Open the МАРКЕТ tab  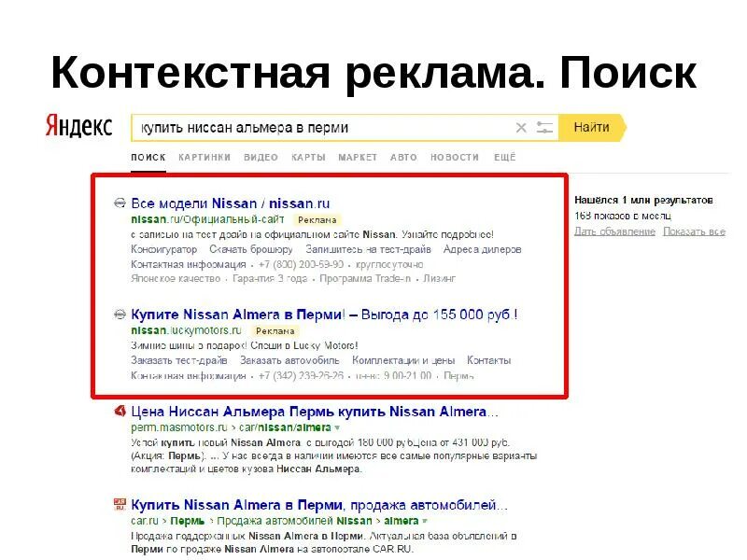pyautogui.click(x=358, y=157)
